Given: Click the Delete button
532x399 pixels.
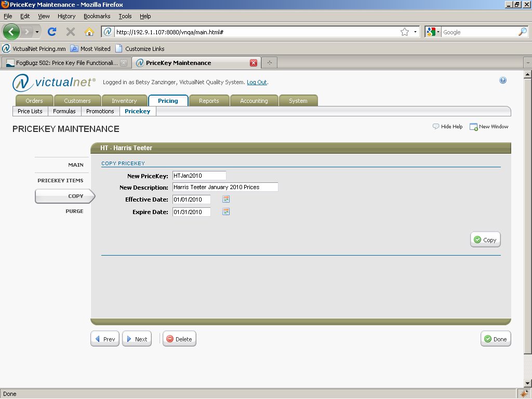Looking at the screenshot, I should 179,339.
